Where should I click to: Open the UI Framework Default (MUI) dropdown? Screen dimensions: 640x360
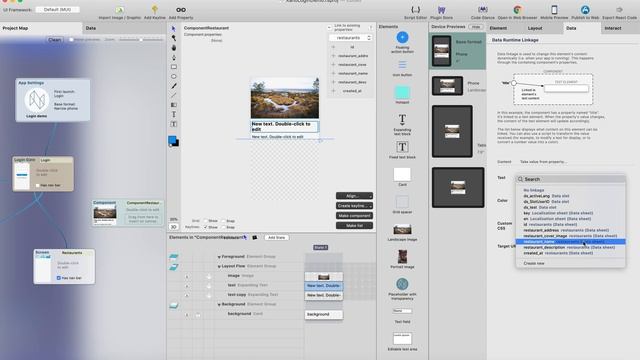pyautogui.click(x=58, y=9)
